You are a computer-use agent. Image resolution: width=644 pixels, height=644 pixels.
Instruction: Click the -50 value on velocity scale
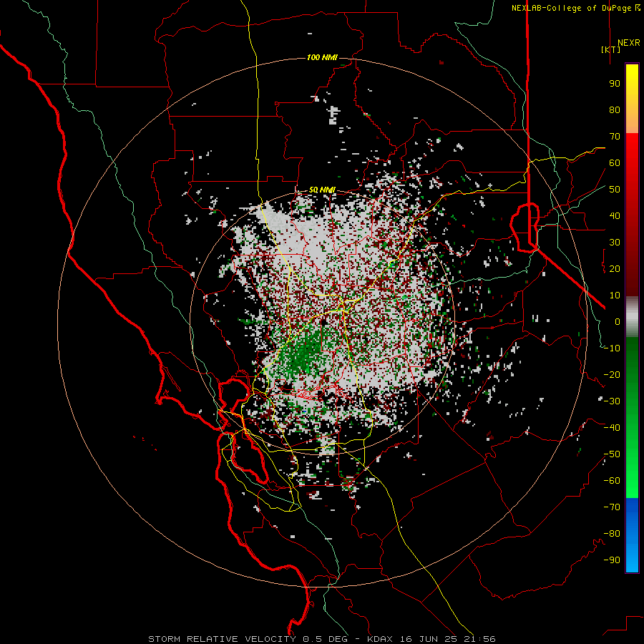[612, 454]
